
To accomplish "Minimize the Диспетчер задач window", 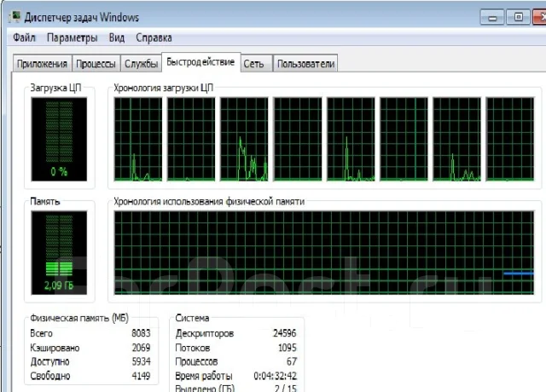I will (491, 17).
